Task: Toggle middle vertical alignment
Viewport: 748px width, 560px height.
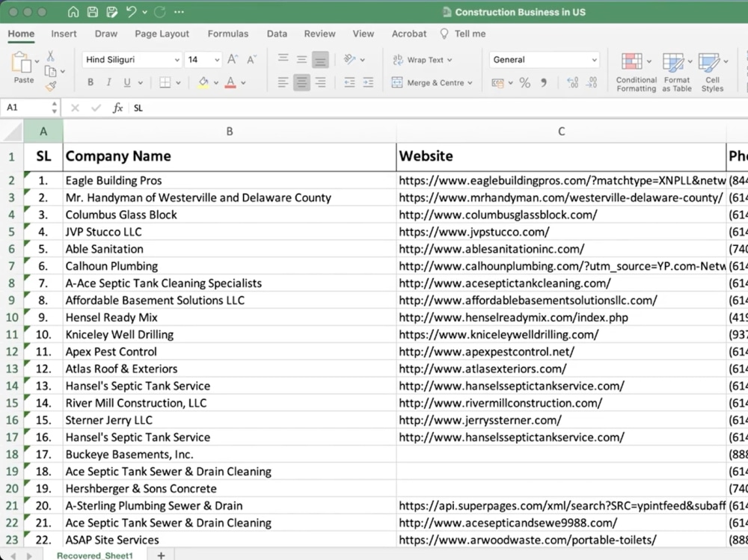Action: [301, 59]
